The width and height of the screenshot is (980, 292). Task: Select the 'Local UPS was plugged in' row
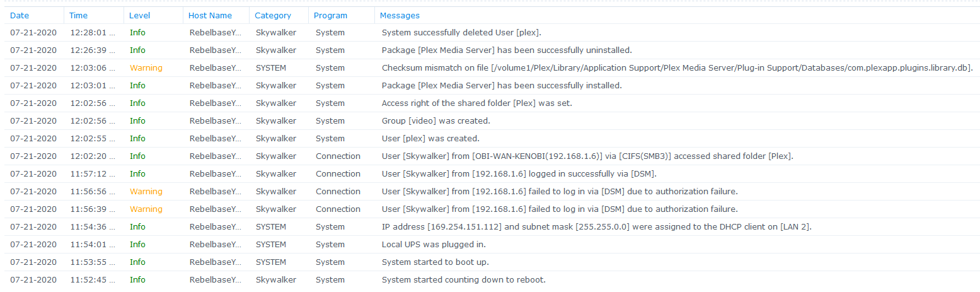(x=492, y=245)
